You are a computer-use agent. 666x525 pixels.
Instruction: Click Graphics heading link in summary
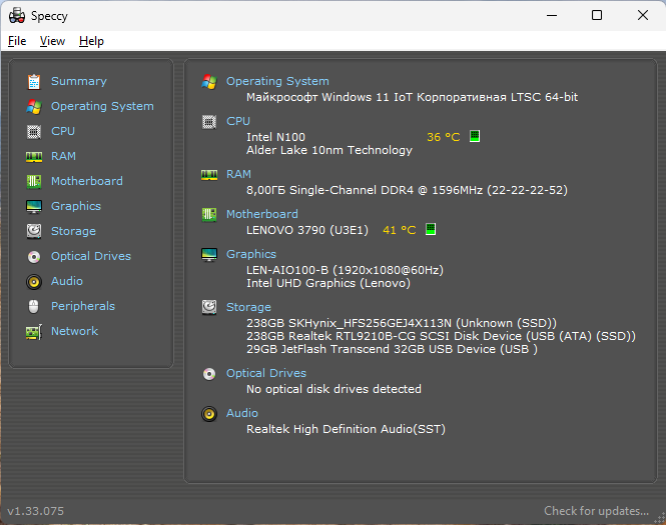[x=251, y=254]
